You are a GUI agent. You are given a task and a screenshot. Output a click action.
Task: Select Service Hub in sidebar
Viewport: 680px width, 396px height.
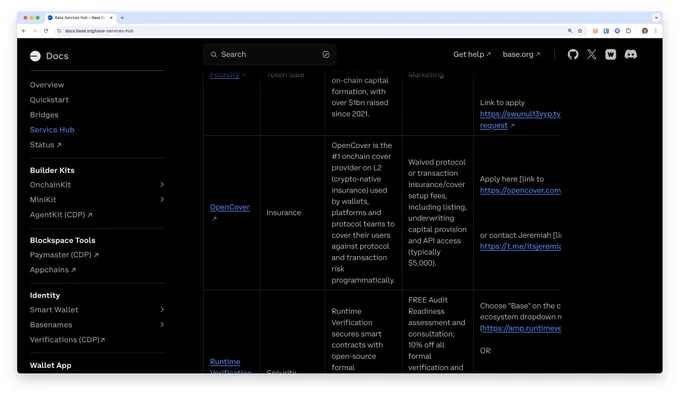coord(52,130)
